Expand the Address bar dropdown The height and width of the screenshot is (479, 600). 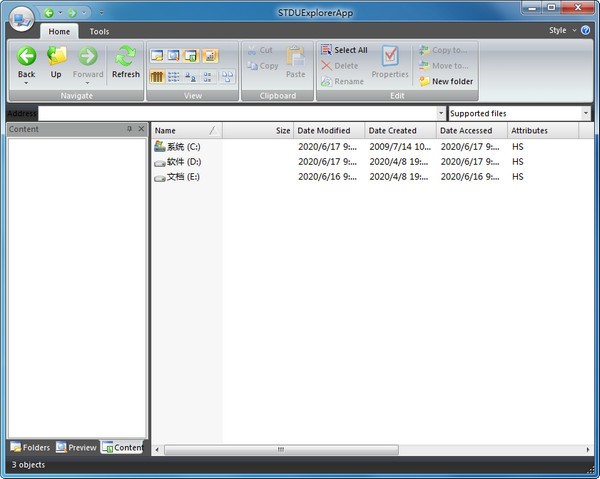pos(441,114)
